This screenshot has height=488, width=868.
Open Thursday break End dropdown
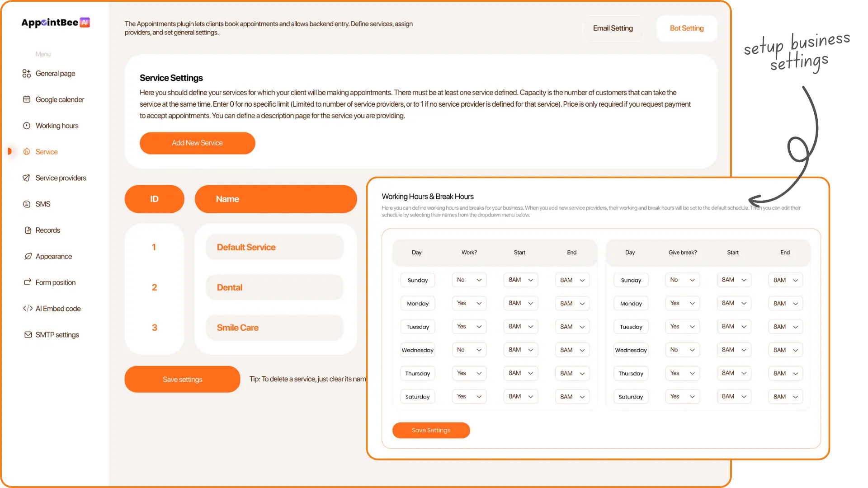click(x=786, y=373)
